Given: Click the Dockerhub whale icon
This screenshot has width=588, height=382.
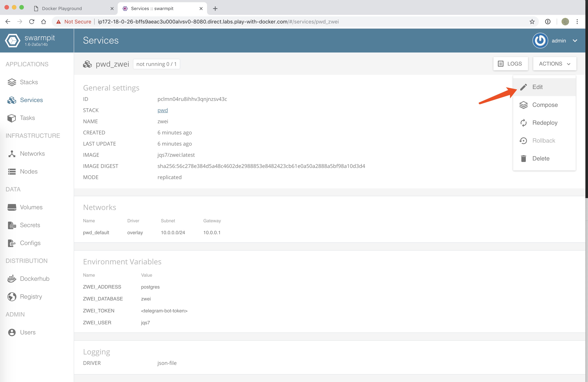Looking at the screenshot, I should [x=12, y=279].
